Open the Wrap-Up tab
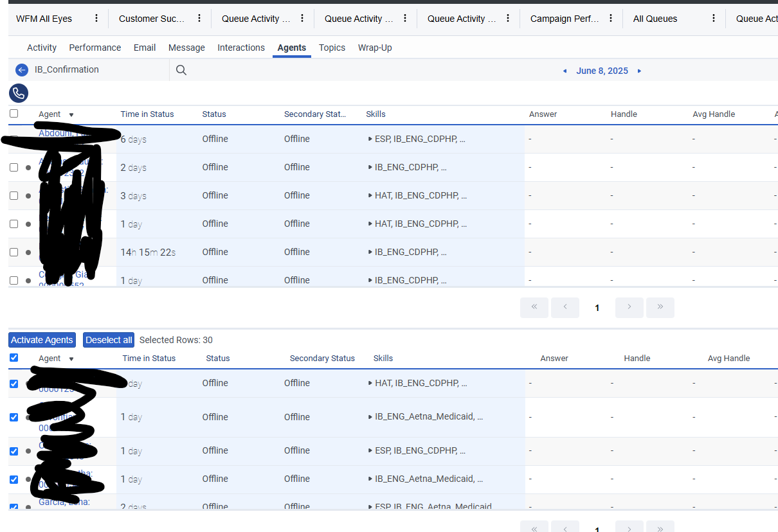 coord(375,48)
